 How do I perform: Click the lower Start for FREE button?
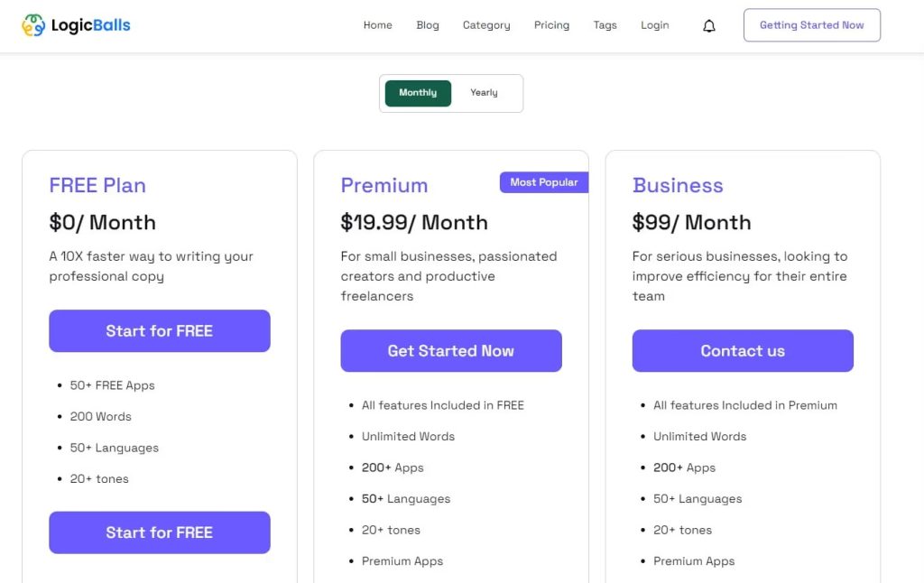(x=160, y=532)
